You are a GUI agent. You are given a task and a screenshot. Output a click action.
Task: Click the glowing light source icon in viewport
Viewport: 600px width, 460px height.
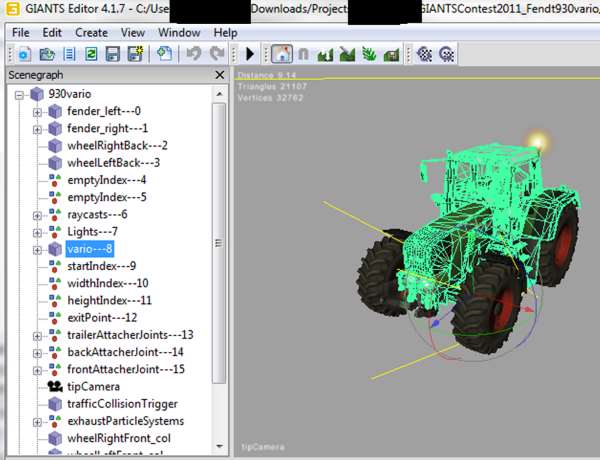pyautogui.click(x=538, y=141)
